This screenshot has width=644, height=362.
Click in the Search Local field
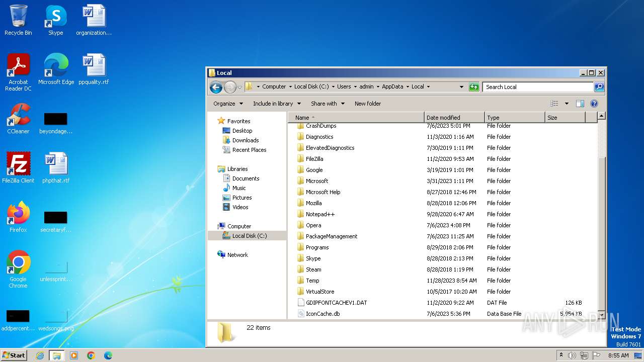(x=538, y=87)
